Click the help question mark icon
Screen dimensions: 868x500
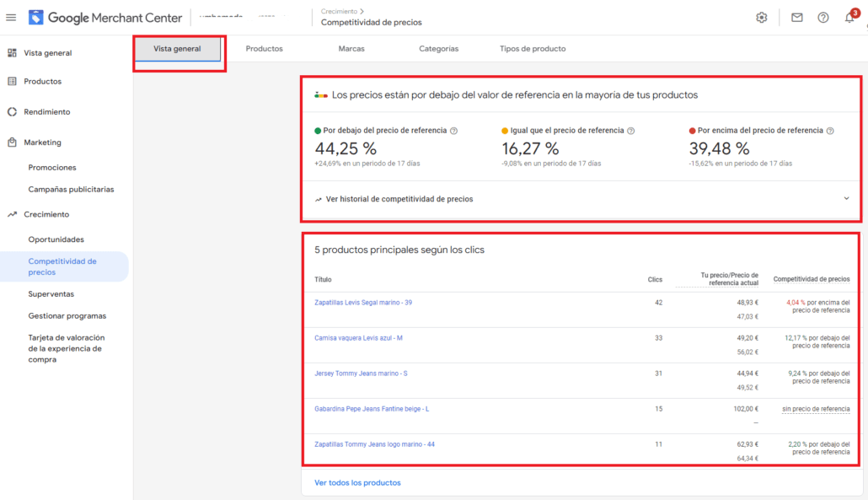(823, 18)
